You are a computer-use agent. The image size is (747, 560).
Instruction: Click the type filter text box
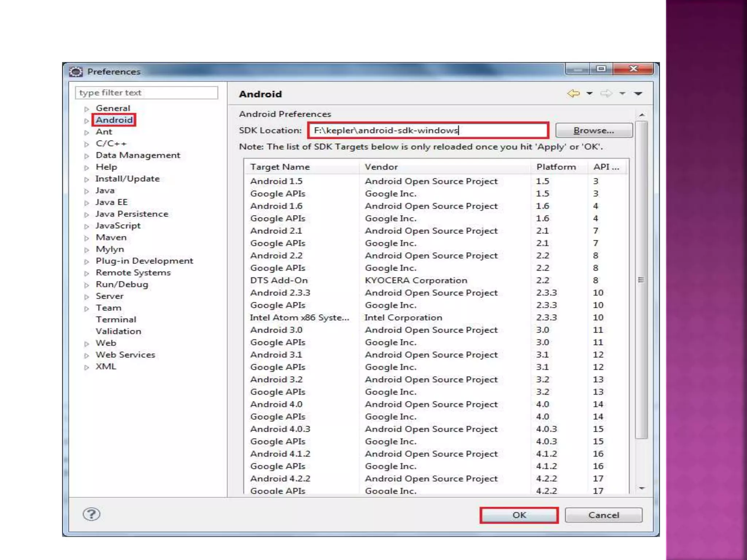146,93
